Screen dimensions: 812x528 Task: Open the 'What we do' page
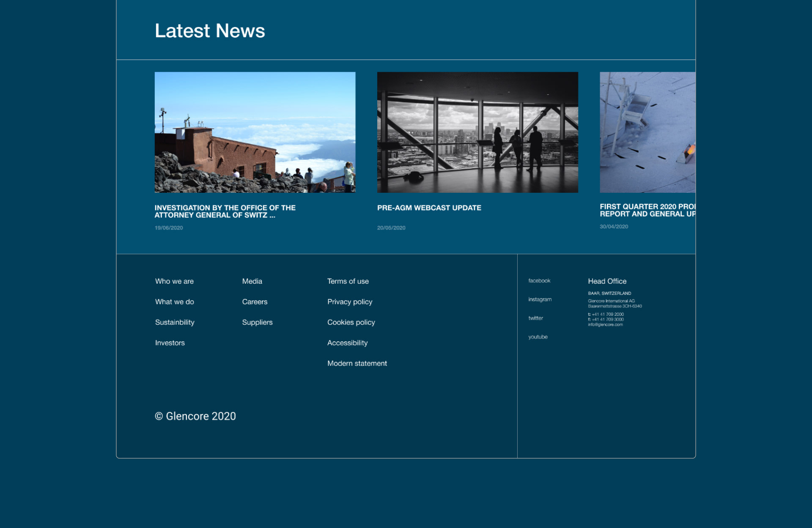[x=175, y=302]
